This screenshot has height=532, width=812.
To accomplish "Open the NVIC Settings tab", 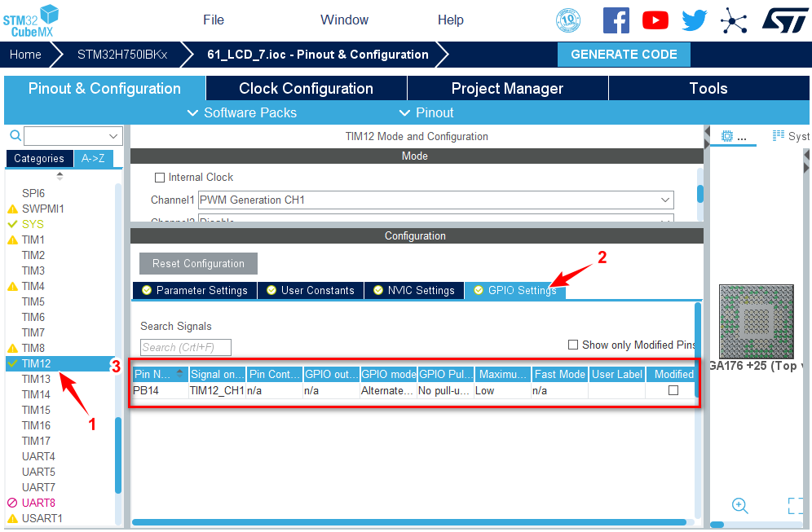I will pos(413,290).
